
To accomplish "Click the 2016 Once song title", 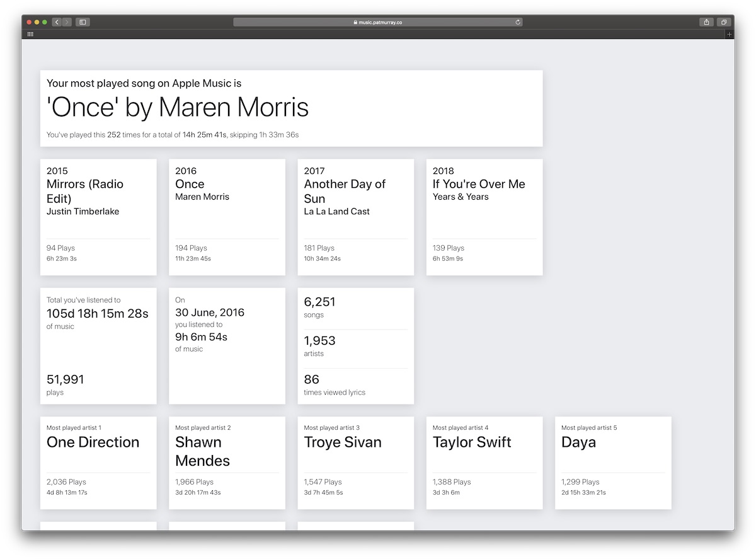I will [190, 184].
